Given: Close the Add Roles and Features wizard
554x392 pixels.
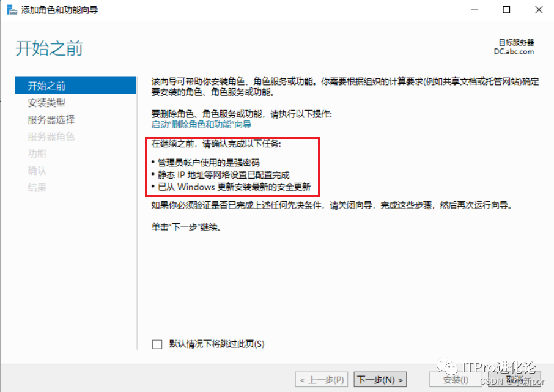Looking at the screenshot, I should [539, 10].
